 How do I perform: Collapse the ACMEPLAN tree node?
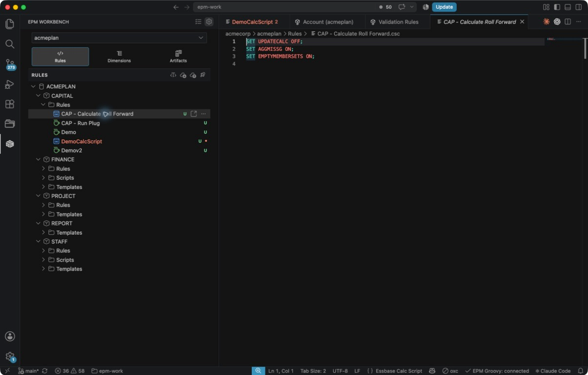coord(33,86)
